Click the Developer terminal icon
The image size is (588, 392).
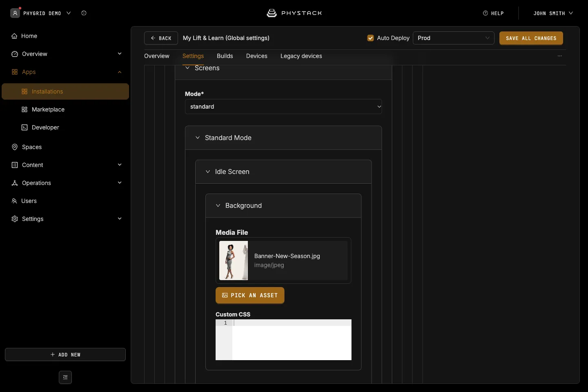(24, 127)
